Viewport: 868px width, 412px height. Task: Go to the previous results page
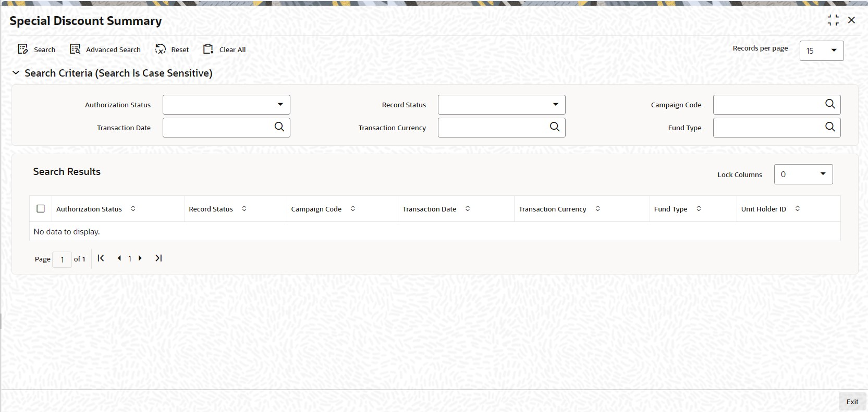[x=119, y=258]
